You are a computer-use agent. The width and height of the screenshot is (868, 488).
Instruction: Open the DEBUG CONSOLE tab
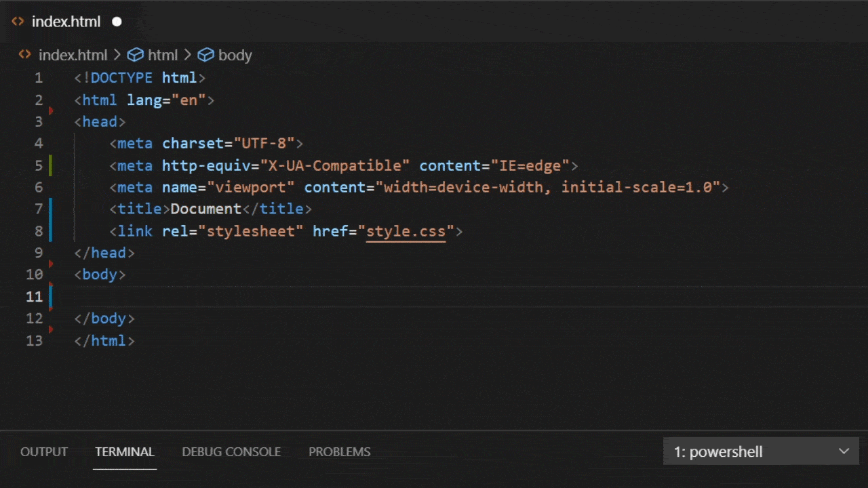click(x=231, y=451)
